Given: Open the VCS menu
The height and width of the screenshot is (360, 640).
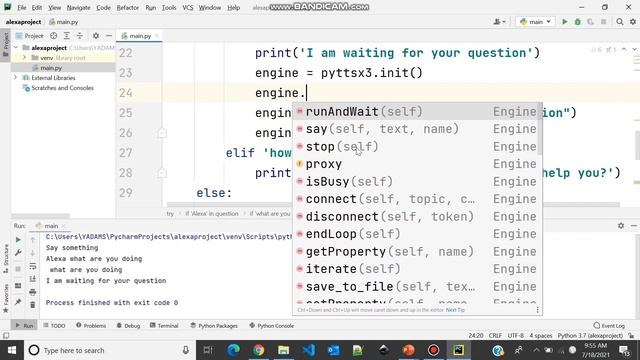Looking at the screenshot, I should click(x=188, y=7).
